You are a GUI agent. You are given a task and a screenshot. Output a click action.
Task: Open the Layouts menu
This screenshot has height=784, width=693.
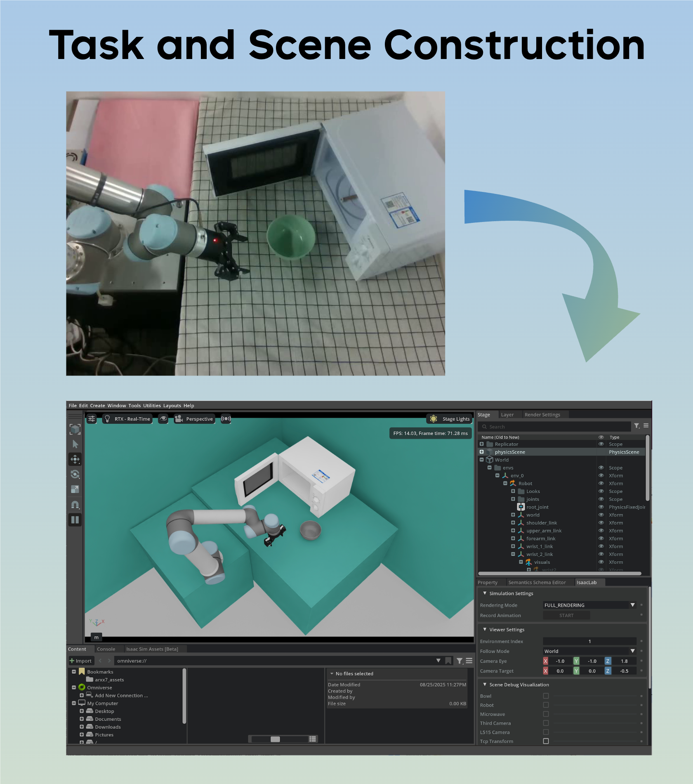[172, 406]
